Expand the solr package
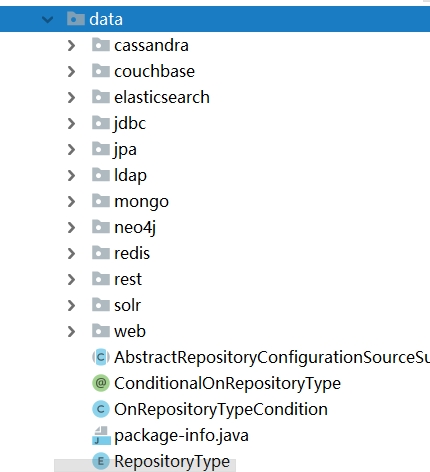The image size is (430, 472). (x=71, y=305)
